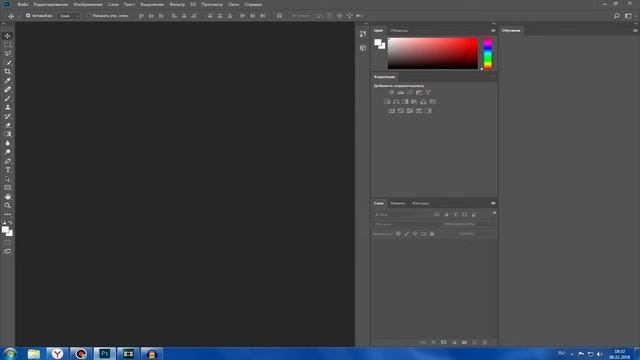Screen dimensions: 640x360
Task: Select the Lasso tool
Action: click(x=7, y=53)
